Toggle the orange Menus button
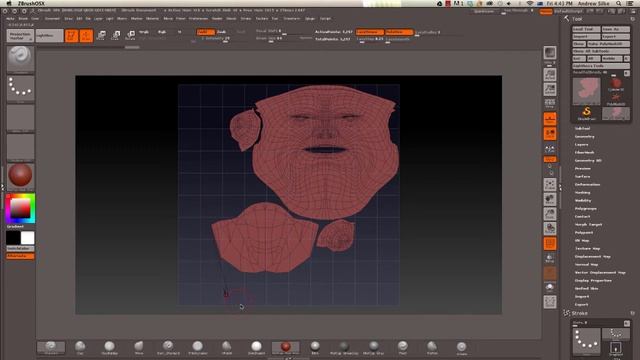This screenshot has width=640, height=360. 546,12
